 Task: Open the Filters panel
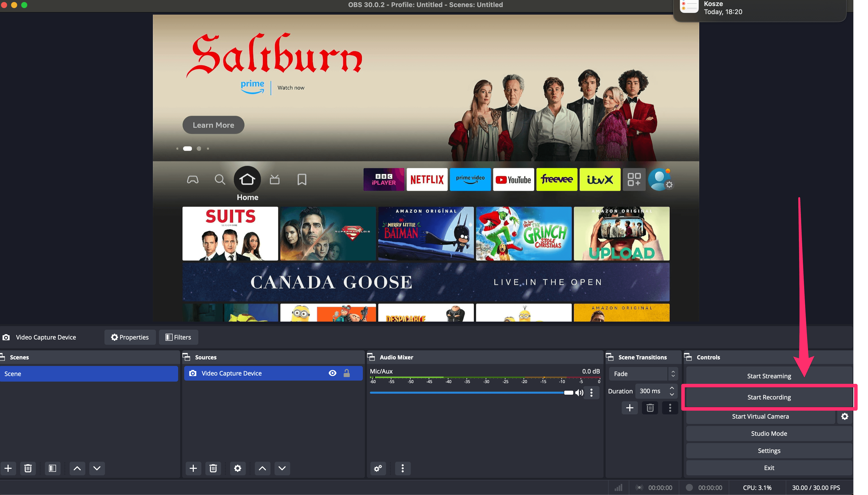[x=178, y=336]
